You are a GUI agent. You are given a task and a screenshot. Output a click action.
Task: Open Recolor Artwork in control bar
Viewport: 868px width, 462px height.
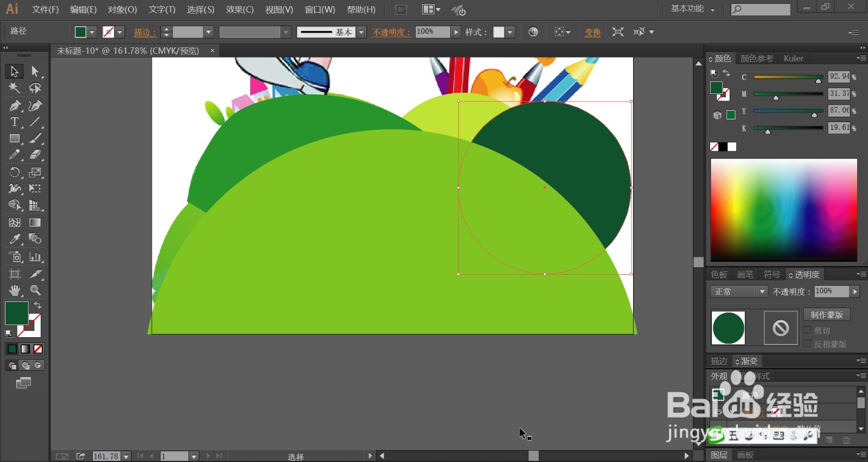[x=533, y=32]
